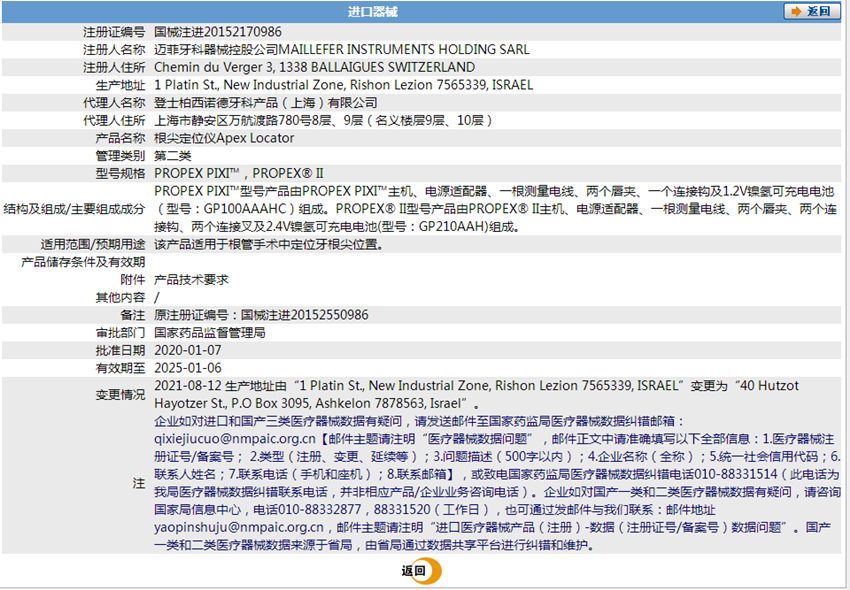Click the 管理类别 label
This screenshot has height=590, width=850.
click(x=120, y=156)
